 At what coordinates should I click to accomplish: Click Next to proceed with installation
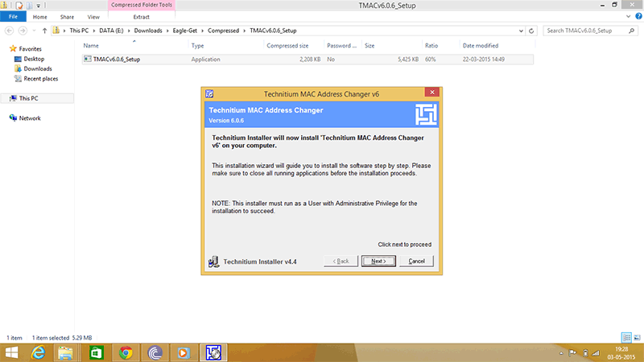378,261
